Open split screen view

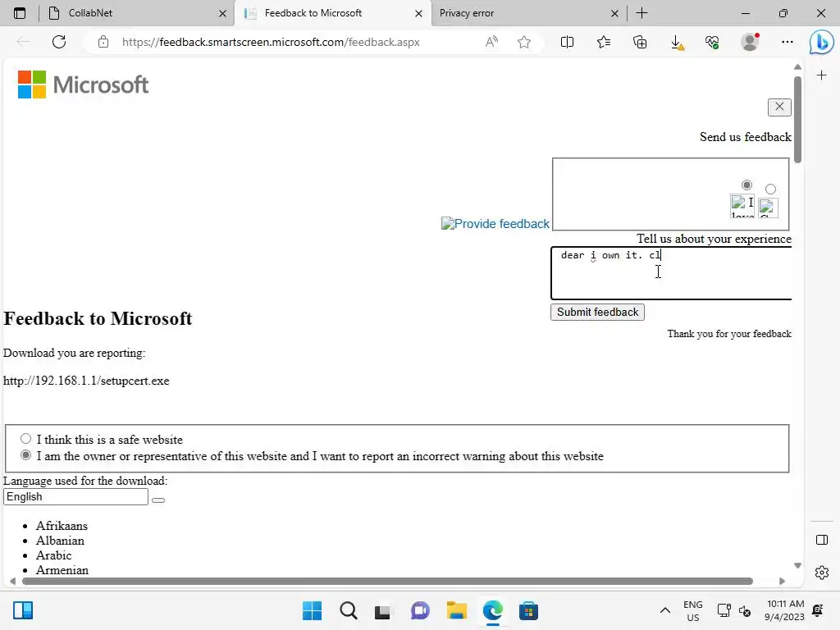click(x=567, y=42)
